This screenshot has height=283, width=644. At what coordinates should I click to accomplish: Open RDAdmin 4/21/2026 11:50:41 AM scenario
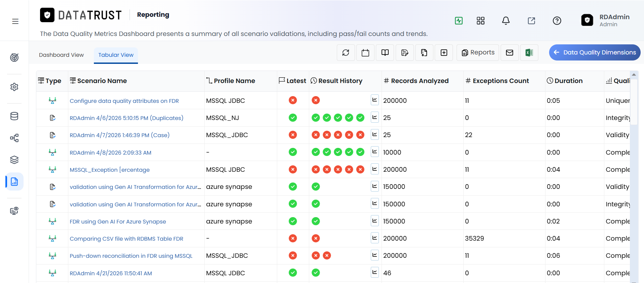(111, 273)
